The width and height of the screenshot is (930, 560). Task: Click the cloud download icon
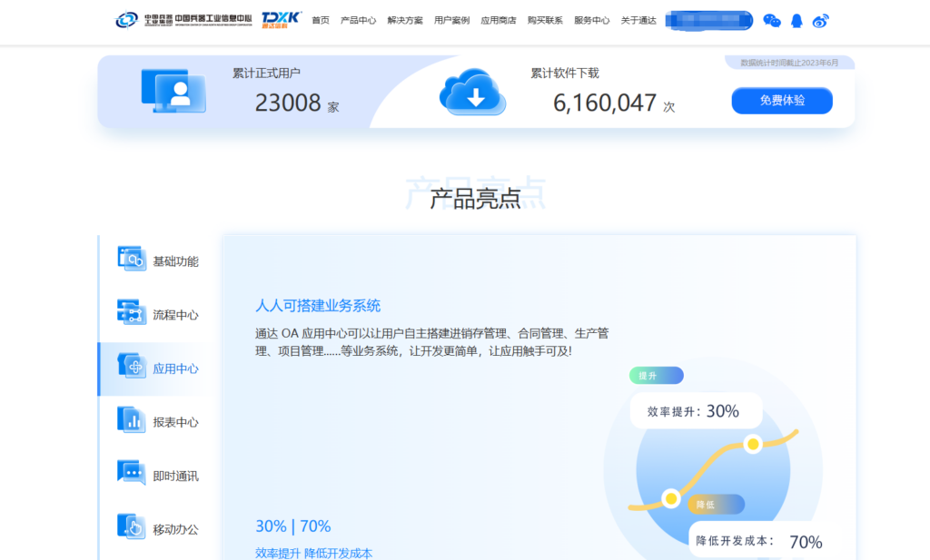click(x=472, y=95)
